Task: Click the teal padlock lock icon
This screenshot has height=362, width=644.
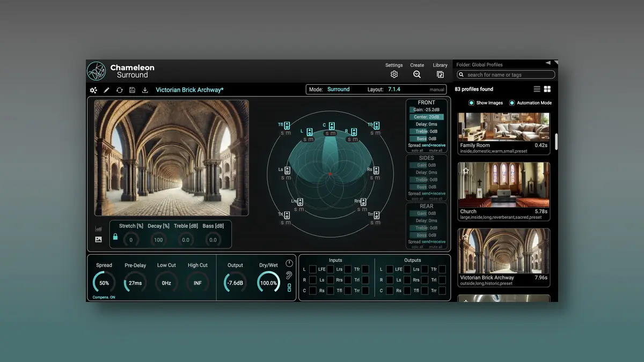Action: tap(115, 237)
